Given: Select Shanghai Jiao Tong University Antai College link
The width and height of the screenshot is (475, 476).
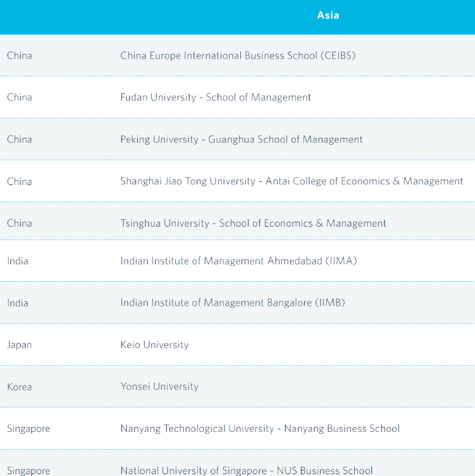Looking at the screenshot, I should point(291,181).
